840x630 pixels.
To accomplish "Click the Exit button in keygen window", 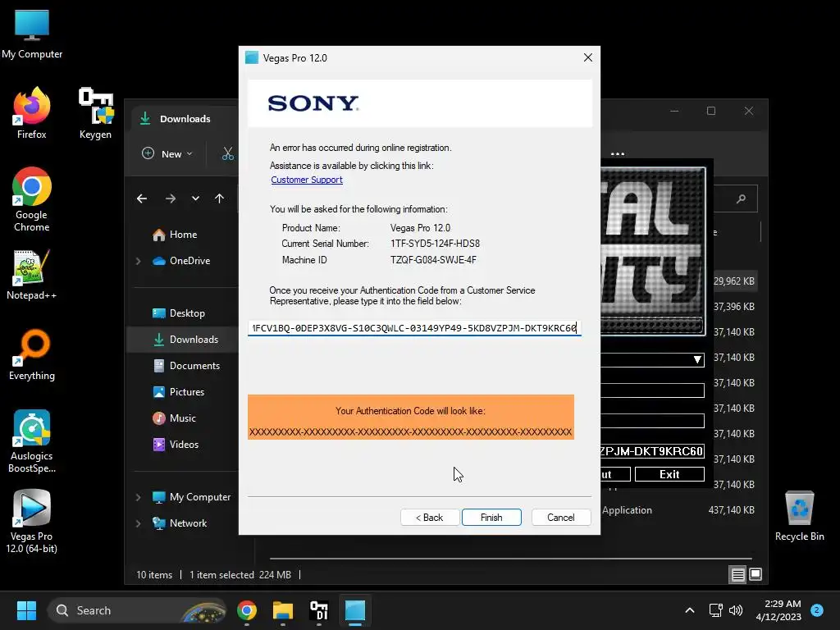I will tap(669, 474).
